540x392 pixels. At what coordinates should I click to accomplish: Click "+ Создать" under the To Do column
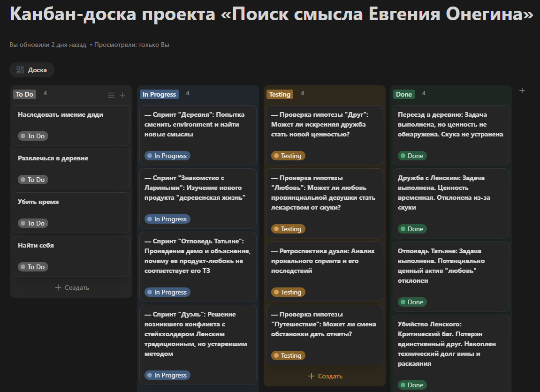pos(71,287)
